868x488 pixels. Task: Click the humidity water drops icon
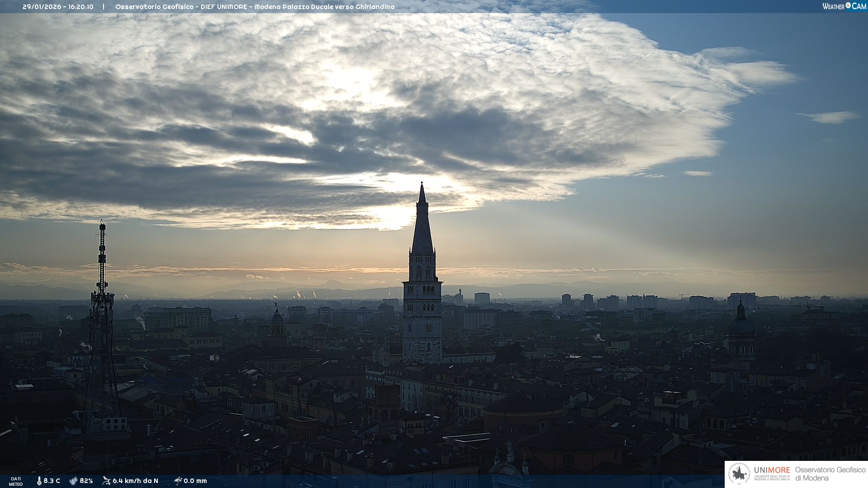(73, 481)
